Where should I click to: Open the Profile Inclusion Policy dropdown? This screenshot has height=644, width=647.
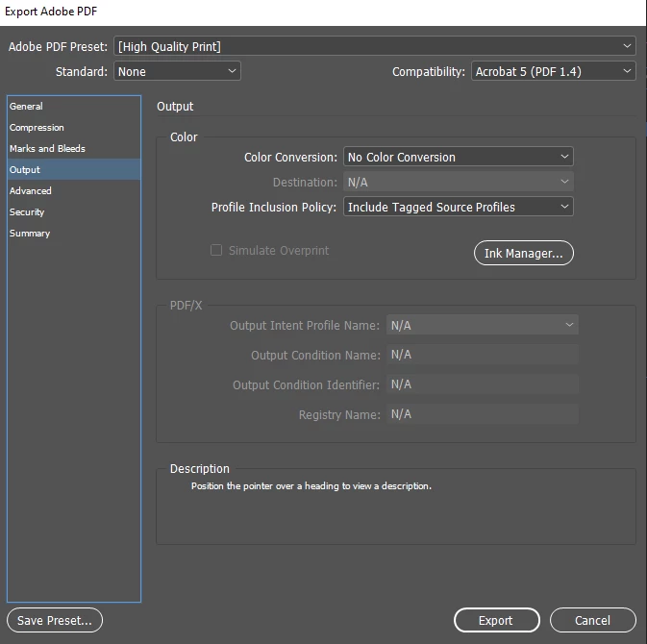pos(458,207)
